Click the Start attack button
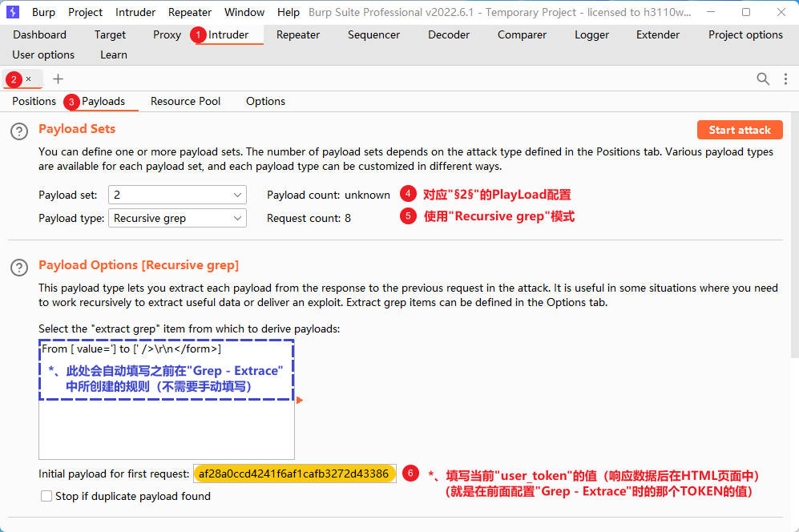This screenshot has width=799, height=532. click(740, 130)
